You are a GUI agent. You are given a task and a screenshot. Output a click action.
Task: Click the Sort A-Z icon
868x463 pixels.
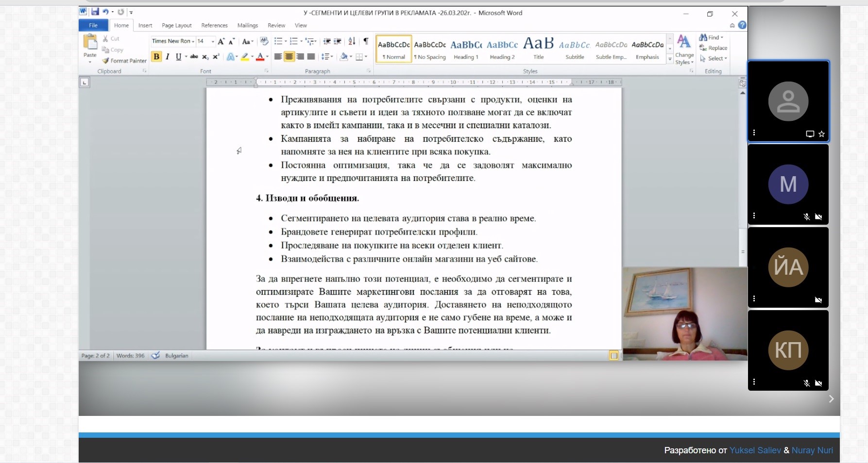pos(352,41)
